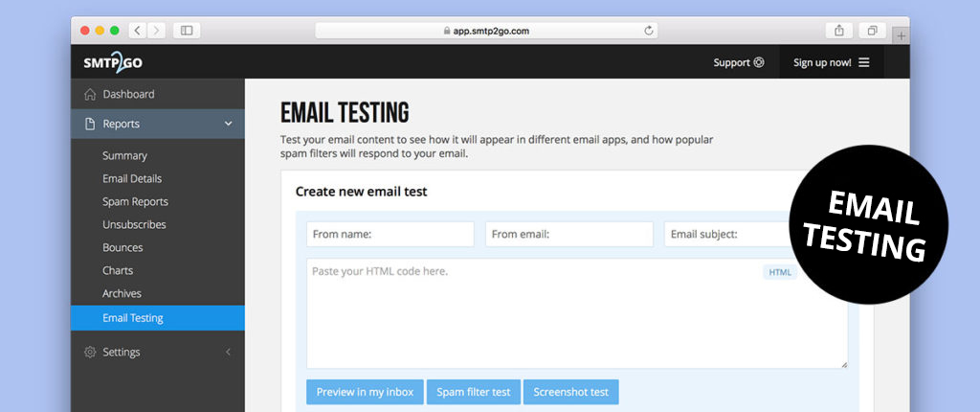
Task: Expand the Settings section chevron
Action: click(x=228, y=352)
